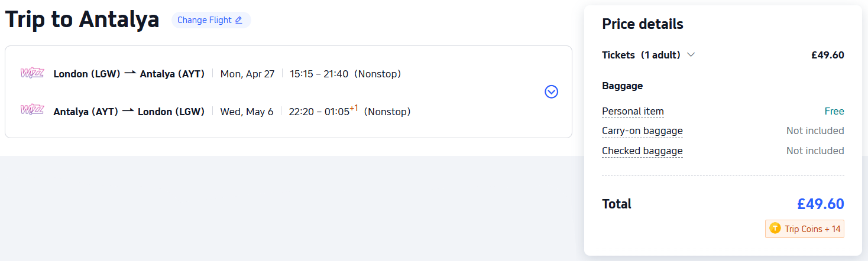Click the Wizz Air logo on the London to Antalya flight
Image resolution: width=868 pixels, height=261 pixels.
pyautogui.click(x=32, y=73)
